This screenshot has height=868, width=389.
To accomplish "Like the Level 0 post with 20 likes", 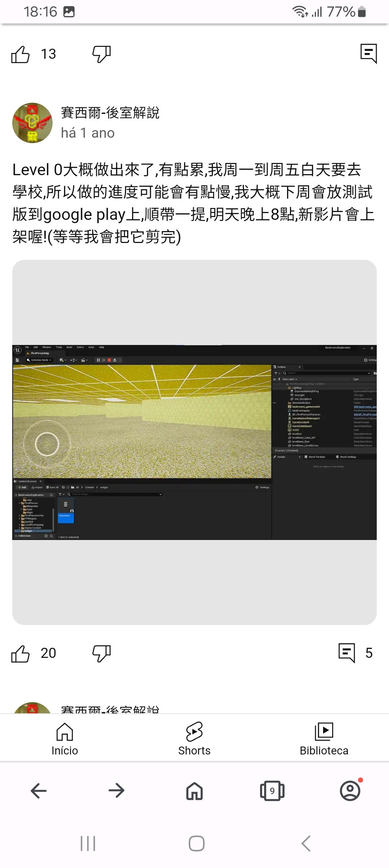I will point(21,654).
